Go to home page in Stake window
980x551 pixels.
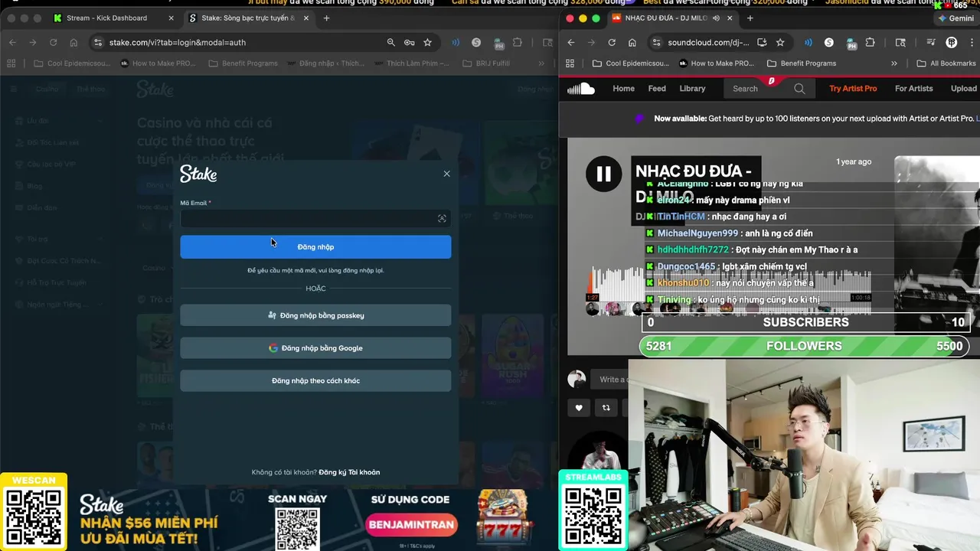(x=73, y=42)
